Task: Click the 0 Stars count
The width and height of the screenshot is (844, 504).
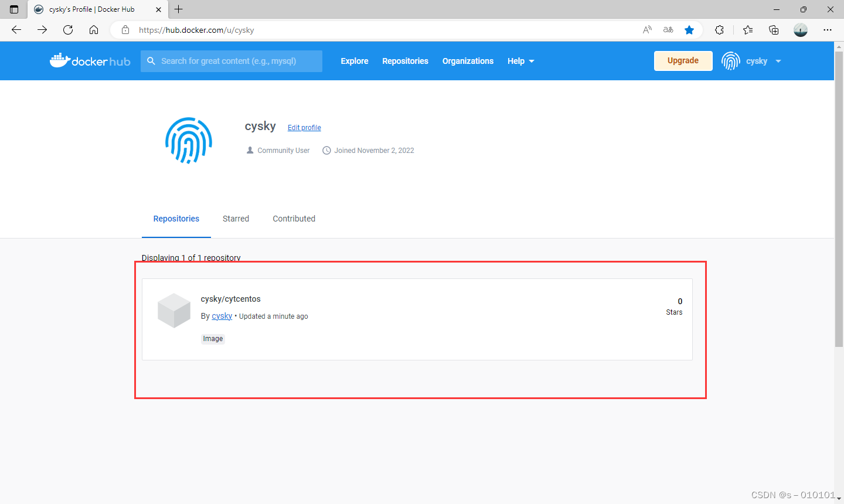Action: coord(675,307)
